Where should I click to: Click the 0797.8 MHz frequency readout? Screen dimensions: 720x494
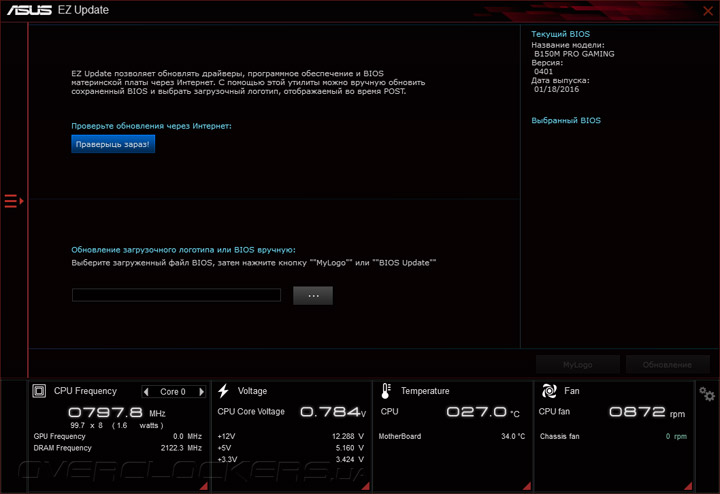[117, 412]
